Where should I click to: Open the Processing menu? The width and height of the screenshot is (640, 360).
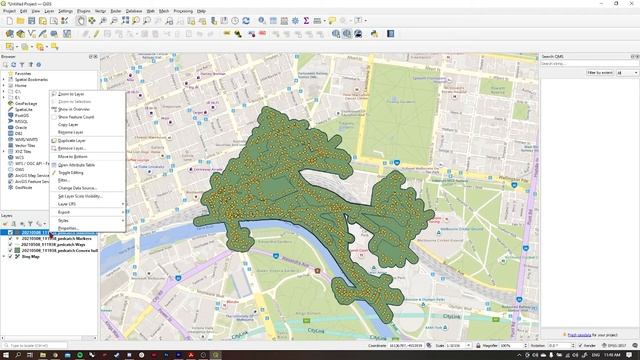pos(183,11)
